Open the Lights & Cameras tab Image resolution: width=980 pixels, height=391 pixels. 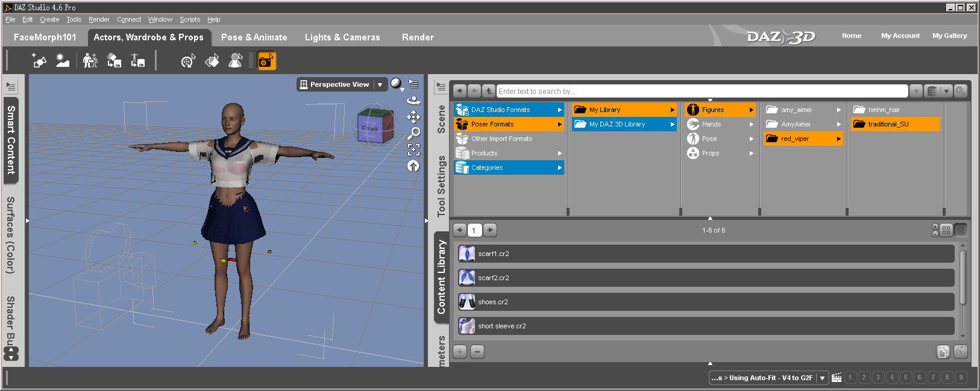pos(342,37)
